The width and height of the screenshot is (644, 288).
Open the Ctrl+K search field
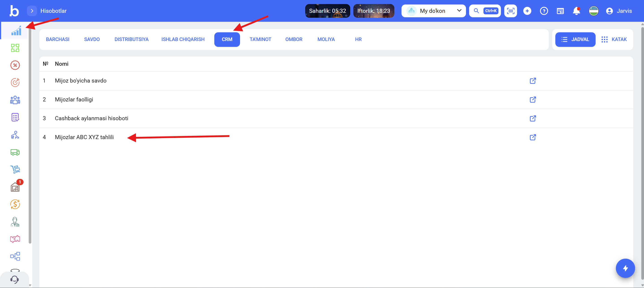(485, 11)
